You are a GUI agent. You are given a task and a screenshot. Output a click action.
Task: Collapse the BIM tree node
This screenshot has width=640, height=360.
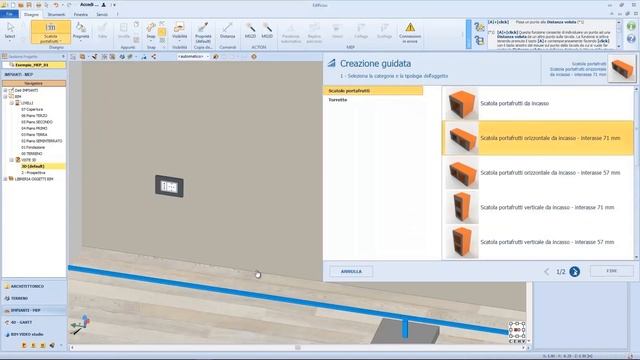pyautogui.click(x=5, y=97)
